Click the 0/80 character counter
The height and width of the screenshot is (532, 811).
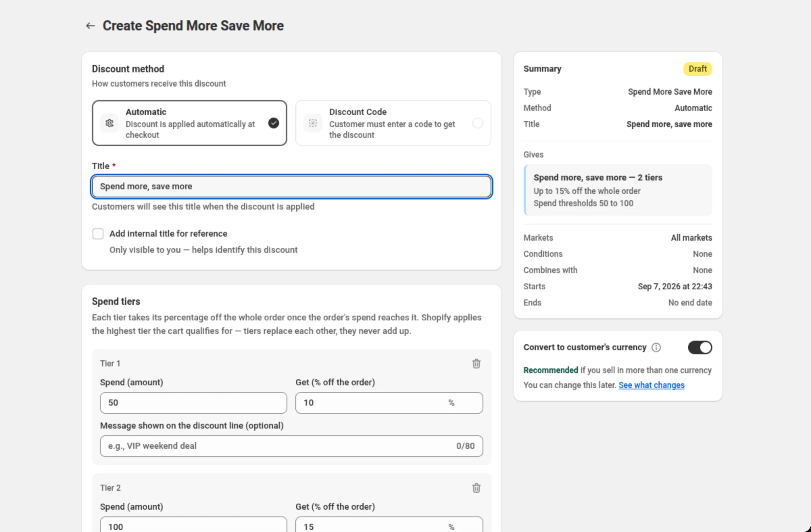(465, 446)
